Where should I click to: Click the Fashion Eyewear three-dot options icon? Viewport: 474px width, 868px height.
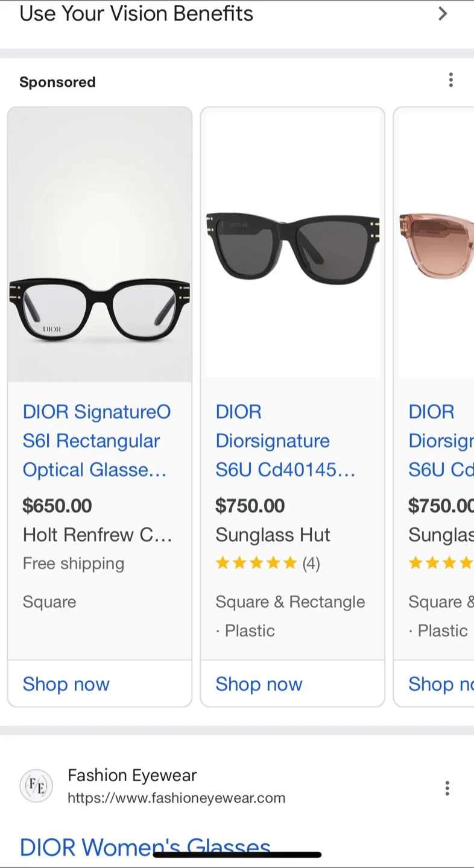(x=447, y=787)
